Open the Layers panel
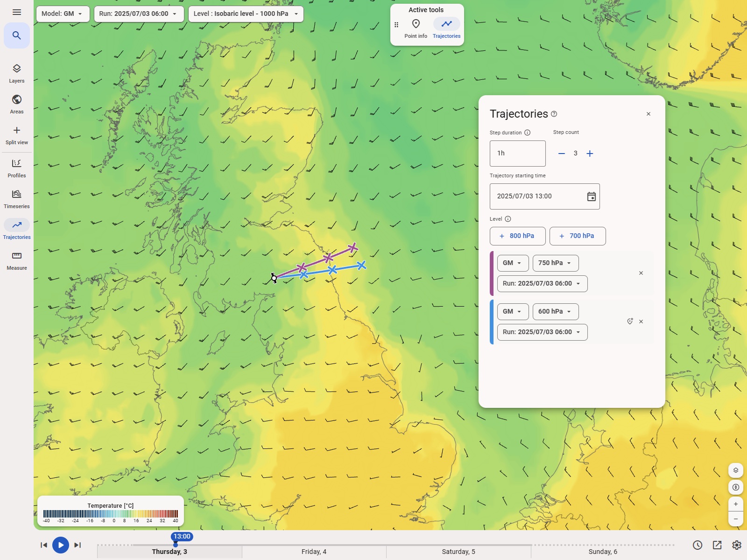The height and width of the screenshot is (560, 747). pos(17,74)
